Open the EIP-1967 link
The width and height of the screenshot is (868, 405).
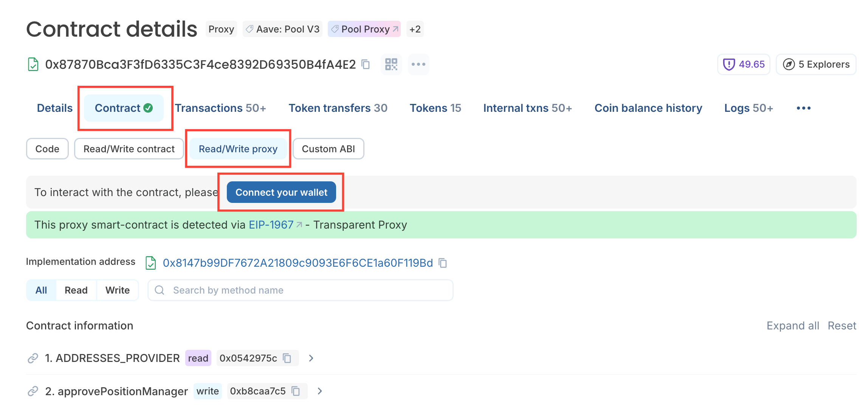(271, 224)
